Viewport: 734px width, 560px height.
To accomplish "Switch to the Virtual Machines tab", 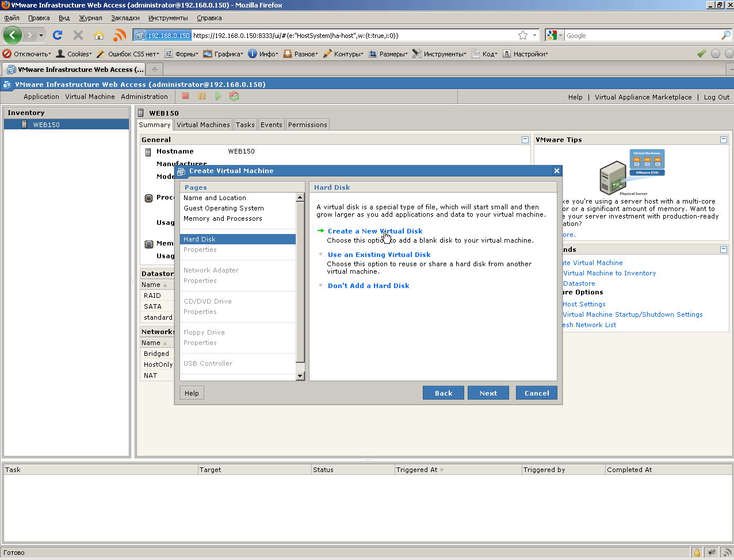I will coord(203,124).
